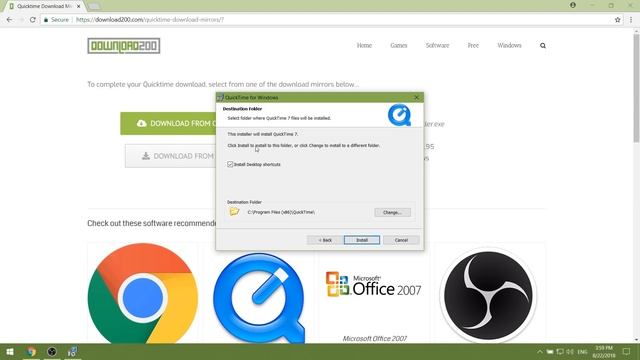Image resolution: width=640 pixels, height=360 pixels.
Task: Open the Windows Start menu
Action: point(10,351)
